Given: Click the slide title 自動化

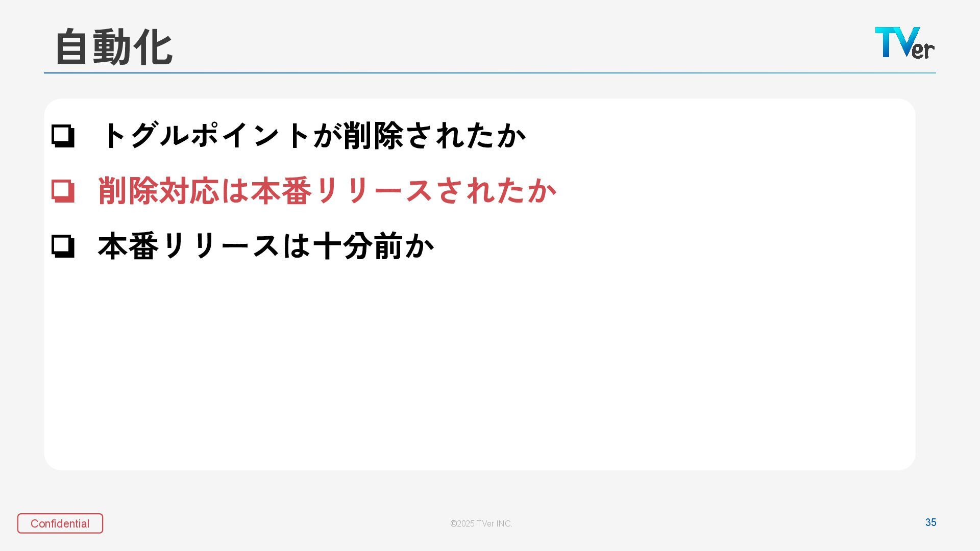Looking at the screenshot, I should click(x=114, y=47).
